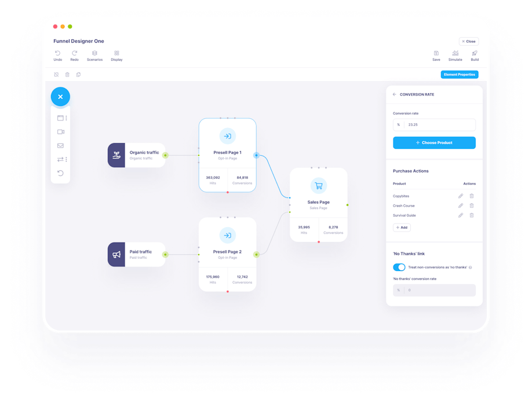Click the Choose Product button
The image size is (532, 403).
pos(434,142)
